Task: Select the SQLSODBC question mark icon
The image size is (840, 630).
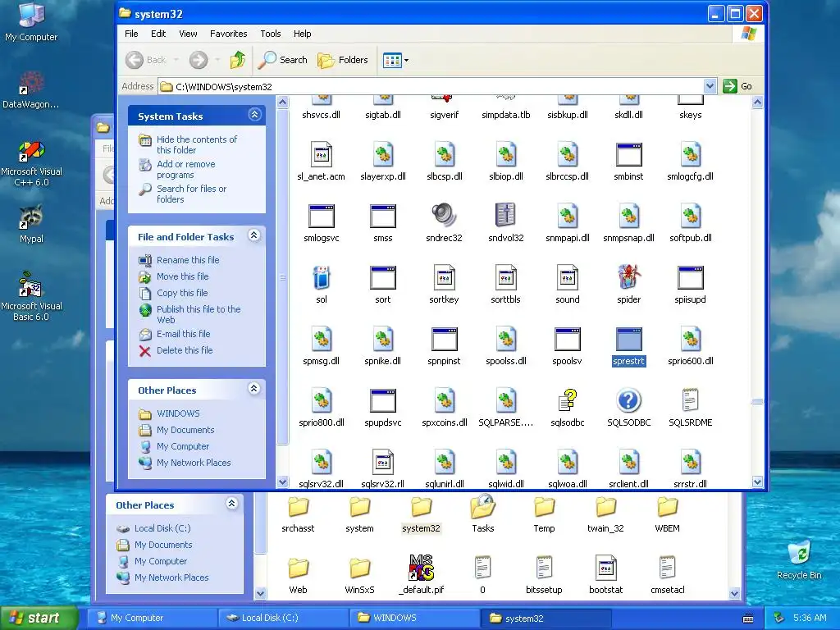Action: pyautogui.click(x=629, y=400)
